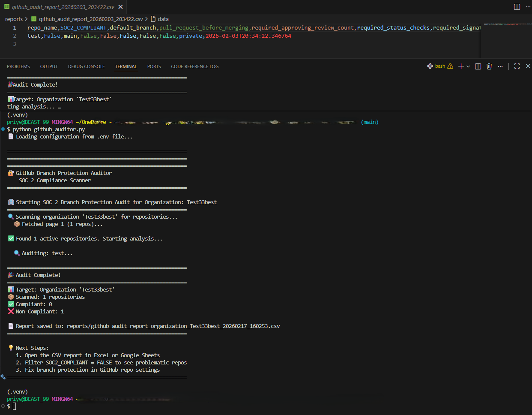Click the sparkle suggestion icon beside terminal
The width and height of the screenshot is (532, 415).
3,377
